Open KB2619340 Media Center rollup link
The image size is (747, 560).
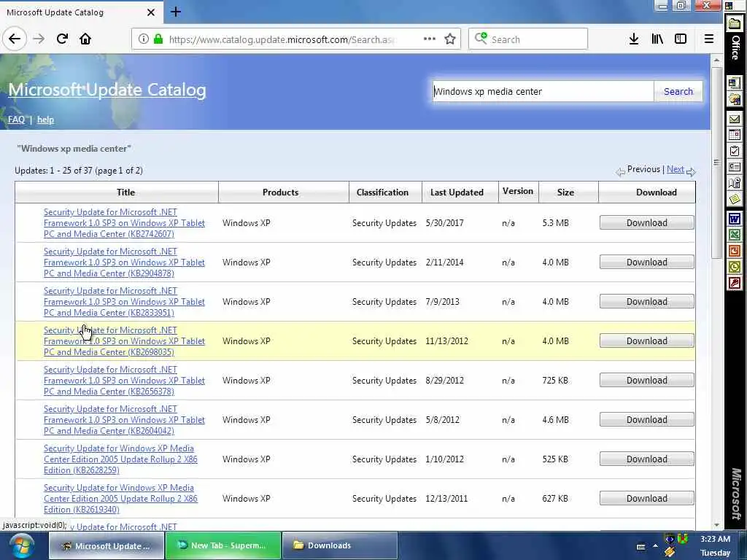120,499
